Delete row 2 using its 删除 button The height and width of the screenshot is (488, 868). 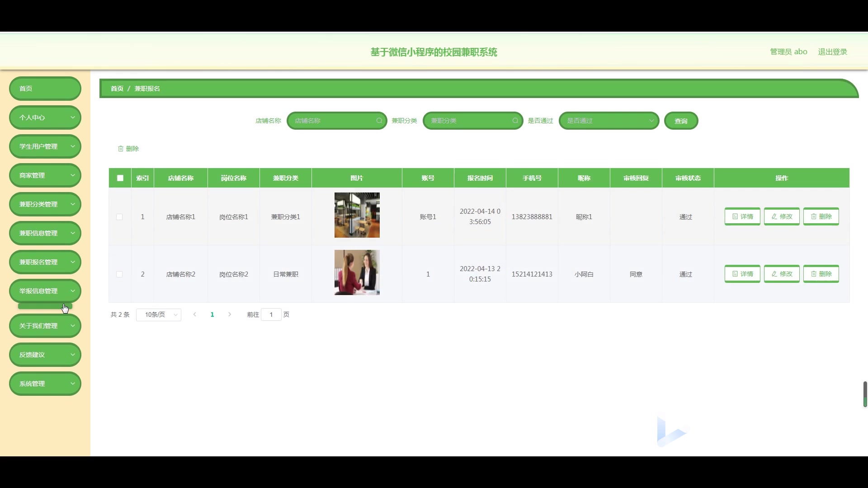point(821,274)
